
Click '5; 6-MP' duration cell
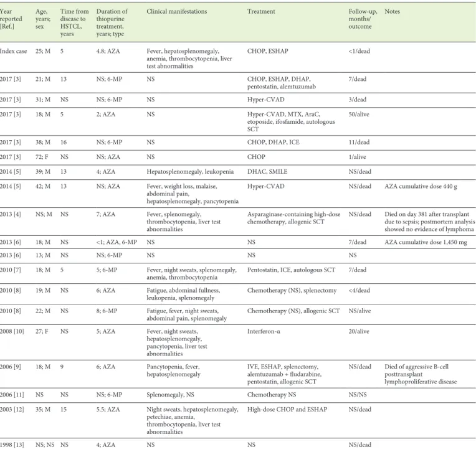107,270
